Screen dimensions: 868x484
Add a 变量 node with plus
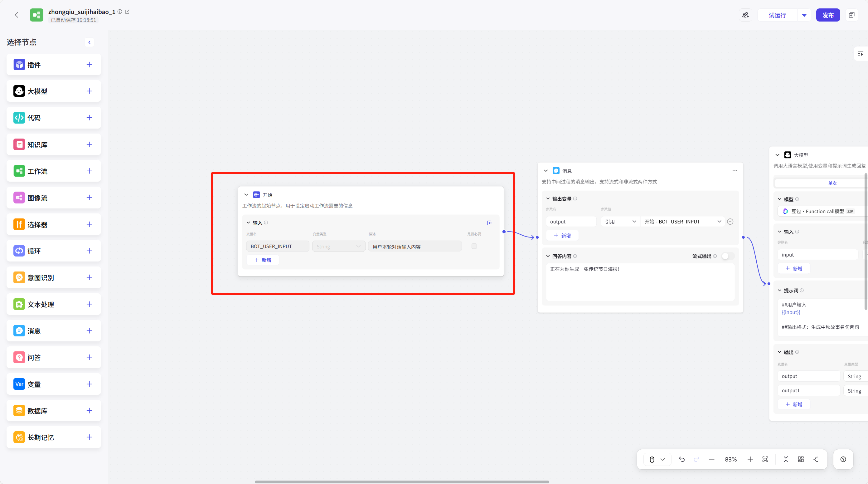(89, 384)
